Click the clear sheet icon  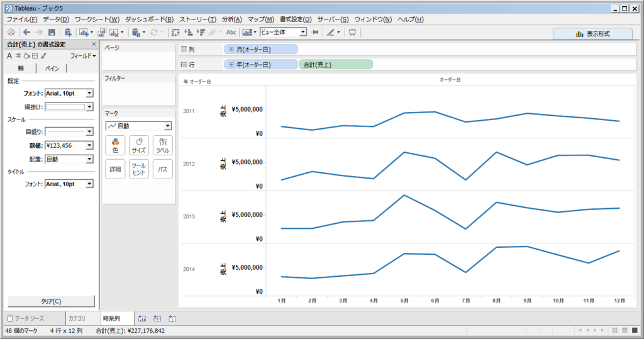coord(114,32)
